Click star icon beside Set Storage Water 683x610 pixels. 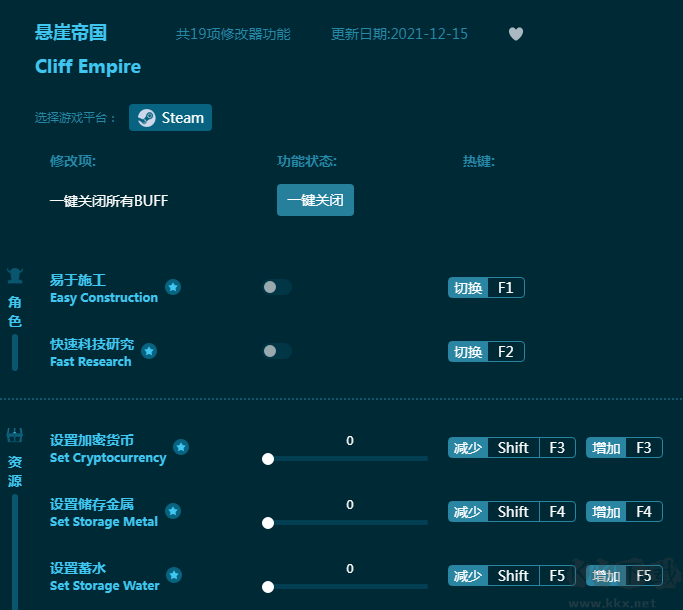click(x=174, y=575)
